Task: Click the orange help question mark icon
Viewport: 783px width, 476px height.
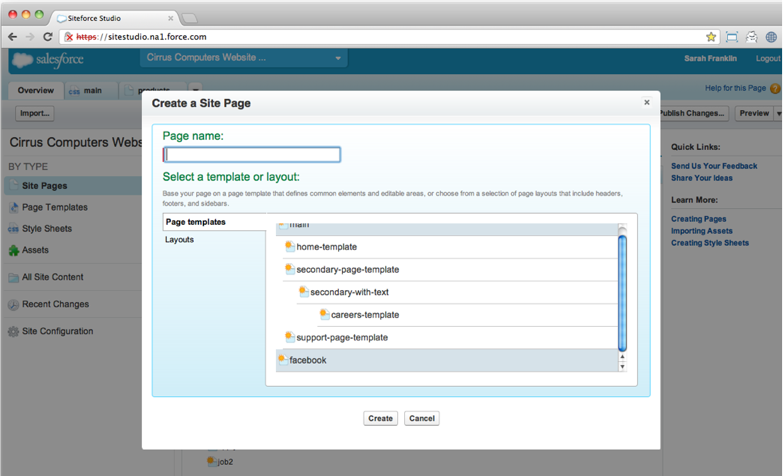Action: pos(775,89)
